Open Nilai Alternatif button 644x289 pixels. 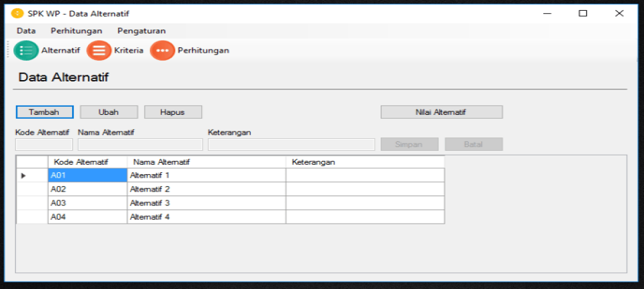click(441, 112)
